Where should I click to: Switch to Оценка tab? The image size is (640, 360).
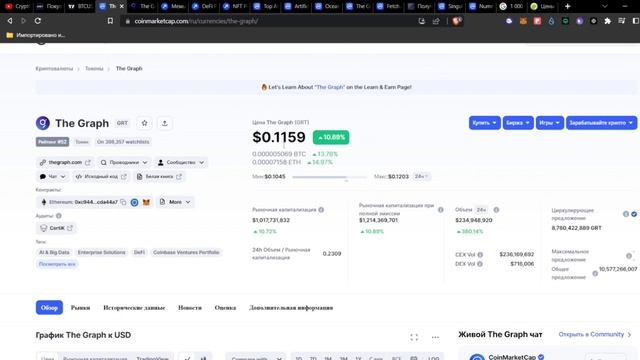(x=225, y=308)
